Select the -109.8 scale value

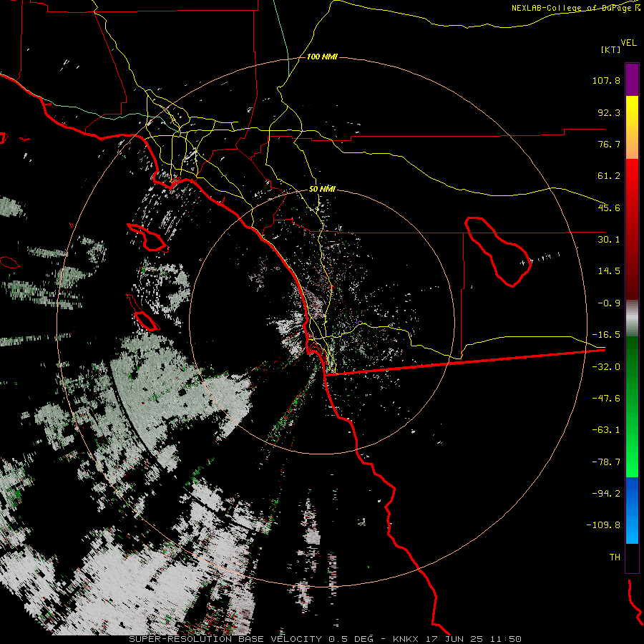pos(603,525)
